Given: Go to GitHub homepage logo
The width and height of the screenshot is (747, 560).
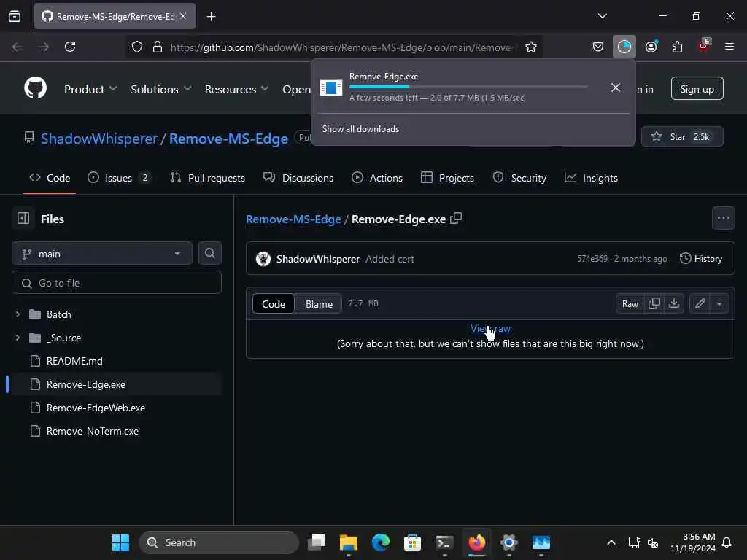Looking at the screenshot, I should tap(35, 88).
